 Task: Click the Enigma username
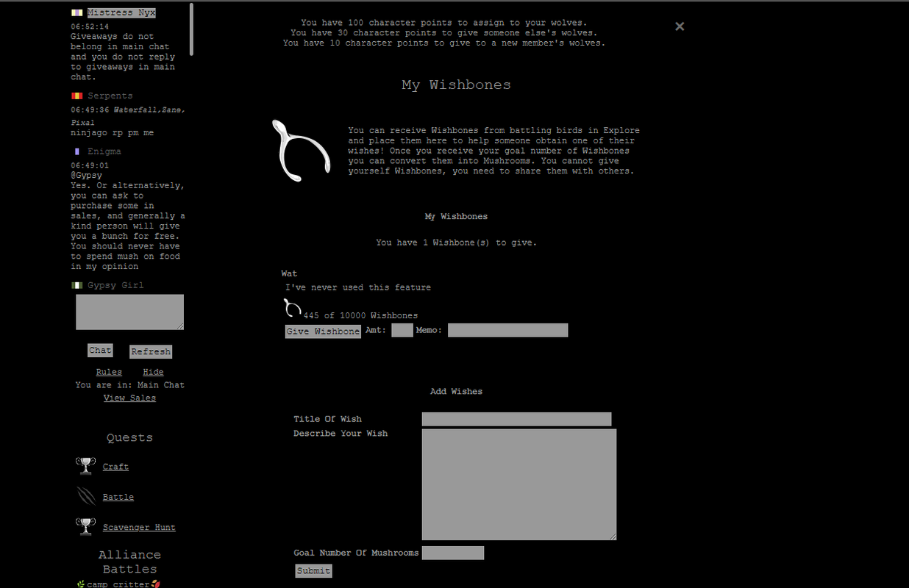(104, 151)
